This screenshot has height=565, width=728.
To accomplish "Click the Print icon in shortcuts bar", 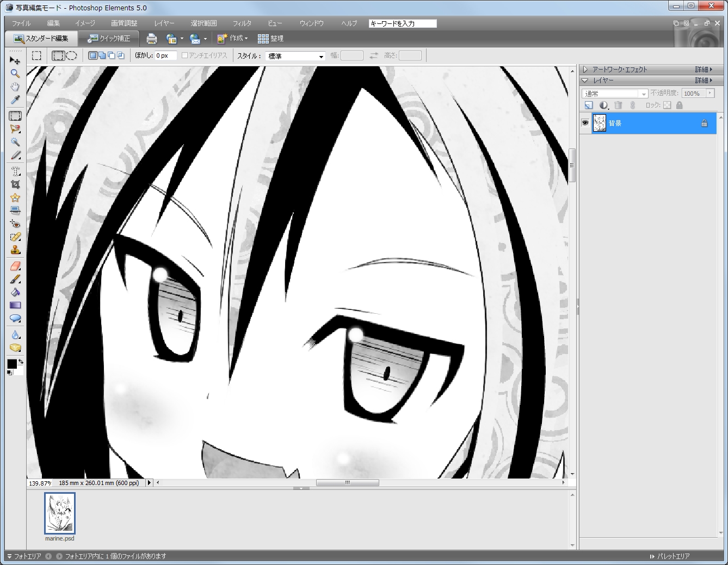I will tap(152, 39).
